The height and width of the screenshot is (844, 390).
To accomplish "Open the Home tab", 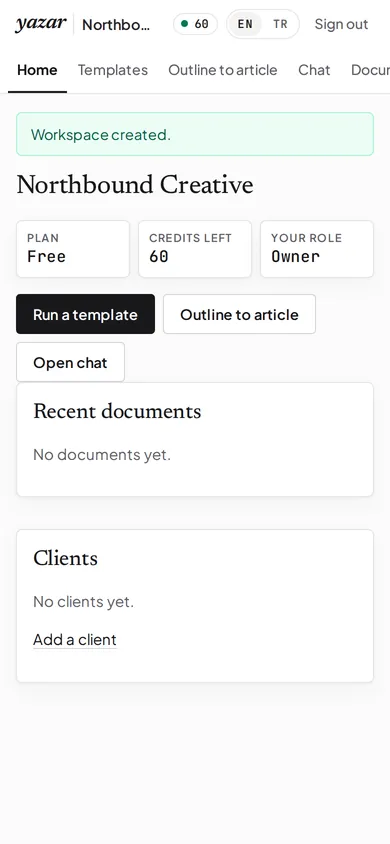I will click(x=37, y=70).
